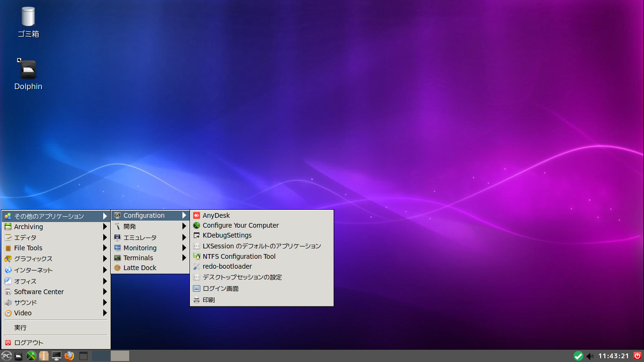The height and width of the screenshot is (362, 644).
Task: Click the green checkmark update icon
Action: [578, 356]
